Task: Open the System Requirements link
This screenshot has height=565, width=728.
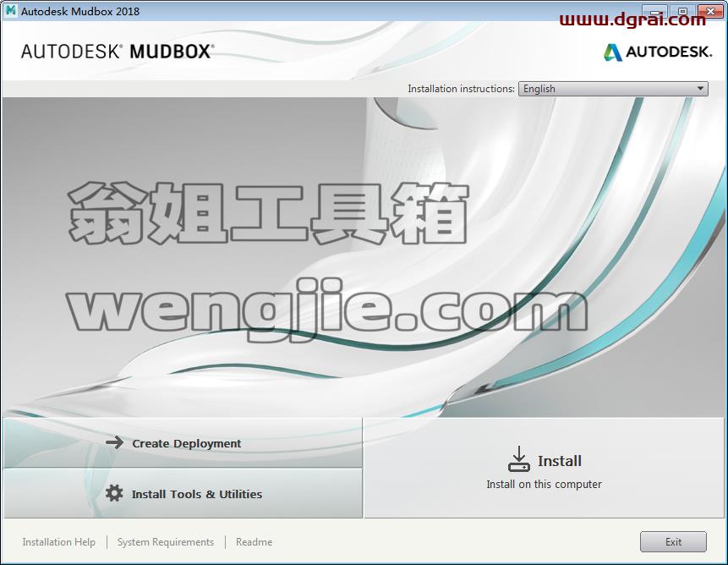Action: pyautogui.click(x=165, y=542)
